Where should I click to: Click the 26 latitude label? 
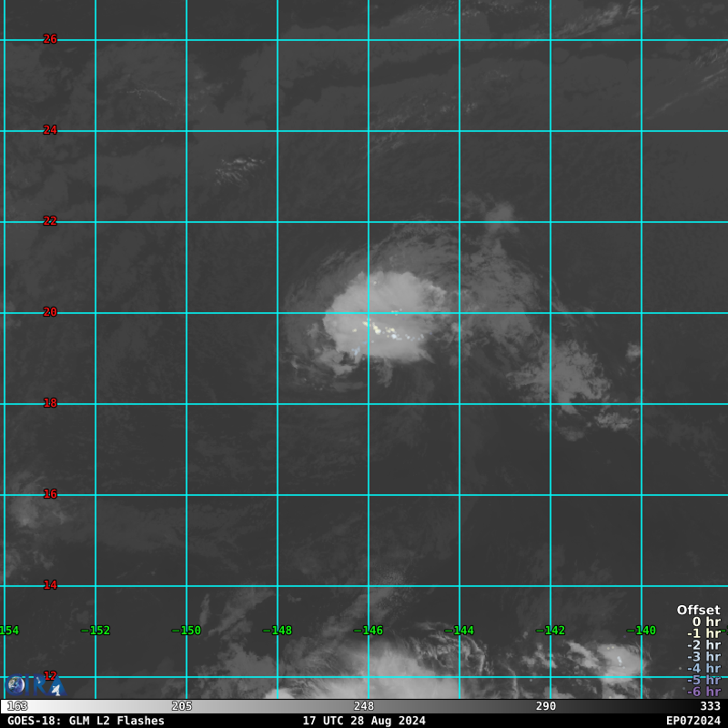tap(50, 39)
